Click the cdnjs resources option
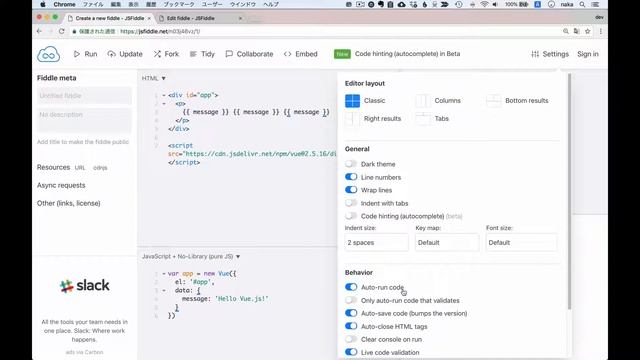 100,168
